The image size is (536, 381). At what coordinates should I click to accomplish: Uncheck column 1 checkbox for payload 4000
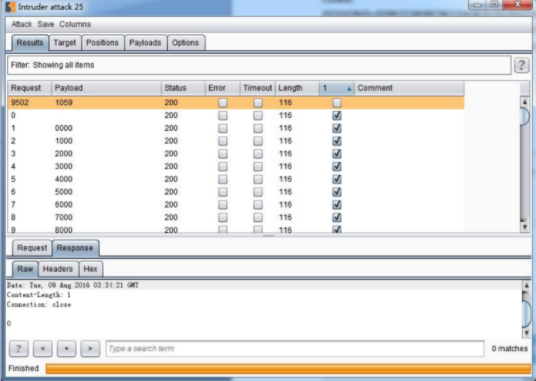click(x=337, y=179)
